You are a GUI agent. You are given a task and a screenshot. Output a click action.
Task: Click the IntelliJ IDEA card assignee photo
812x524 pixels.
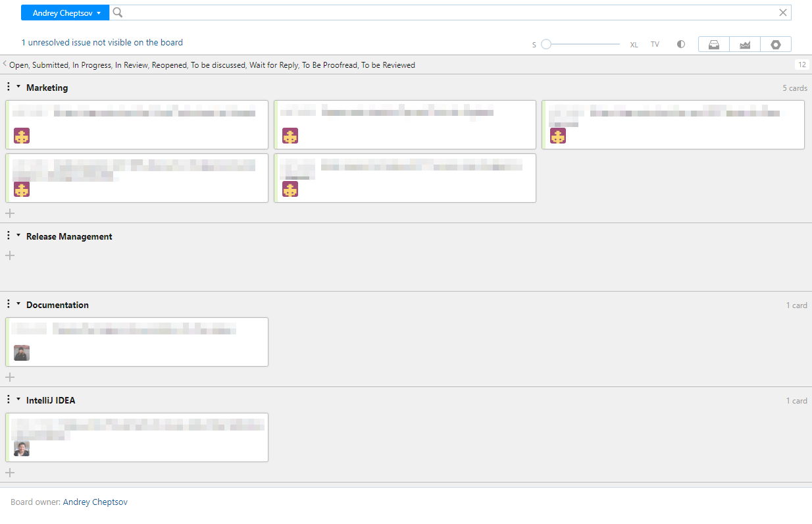pyautogui.click(x=22, y=448)
